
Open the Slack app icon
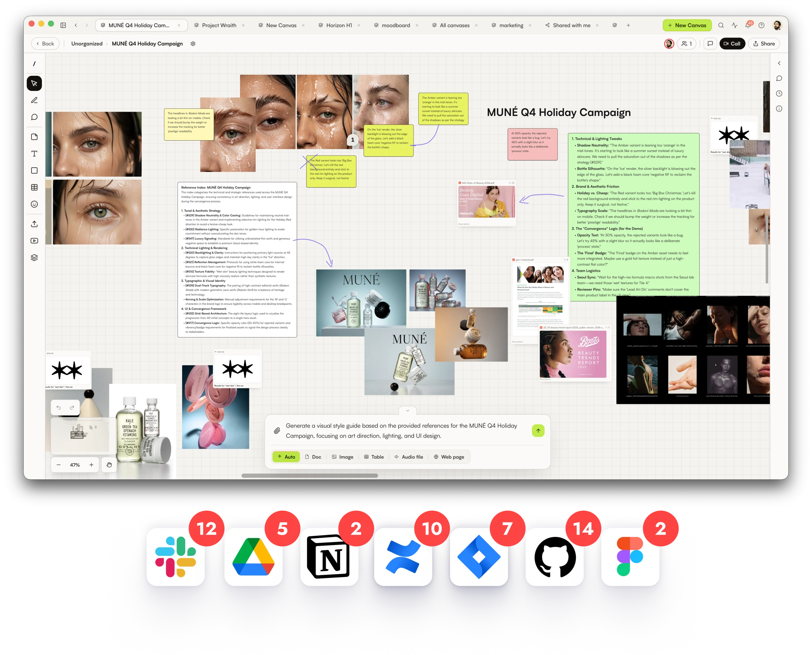click(x=175, y=557)
